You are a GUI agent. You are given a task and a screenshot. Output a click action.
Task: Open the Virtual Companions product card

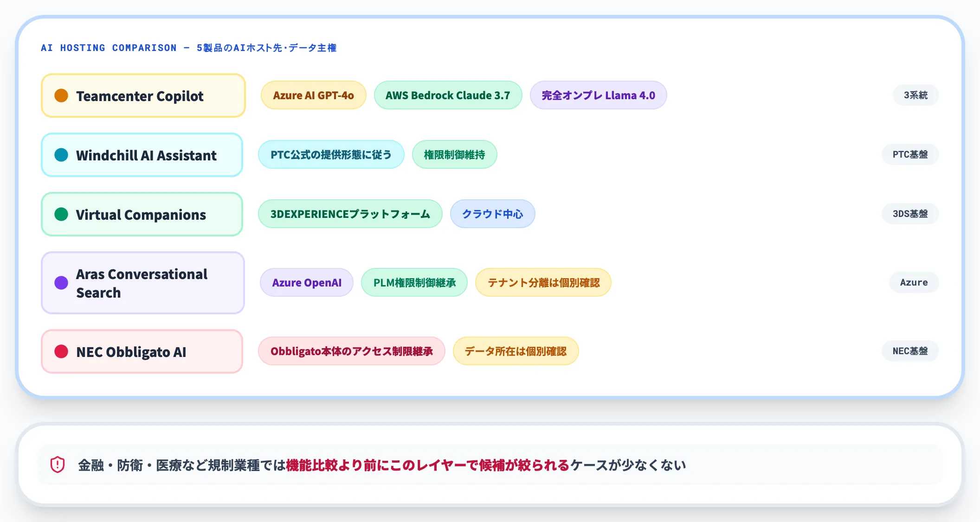click(x=142, y=214)
